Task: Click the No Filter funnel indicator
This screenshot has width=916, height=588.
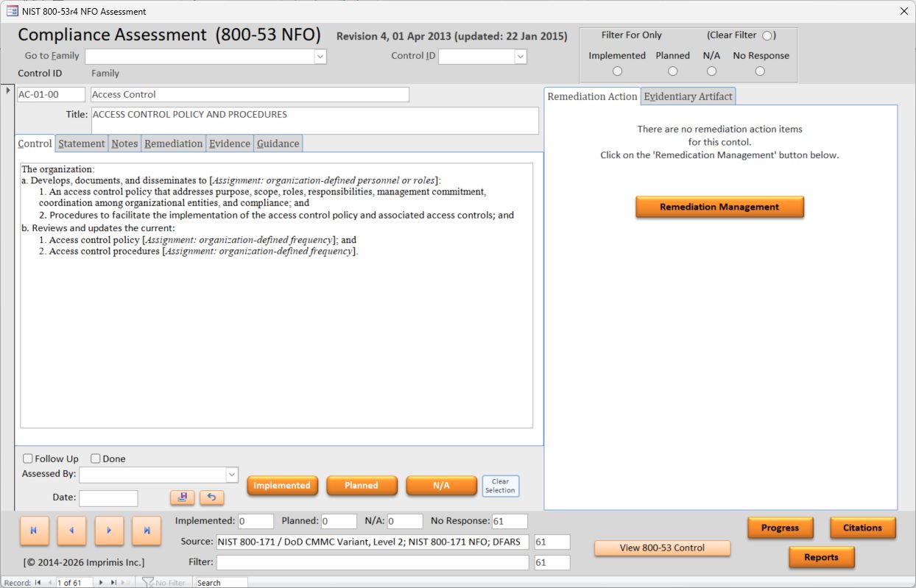Action: click(x=163, y=582)
